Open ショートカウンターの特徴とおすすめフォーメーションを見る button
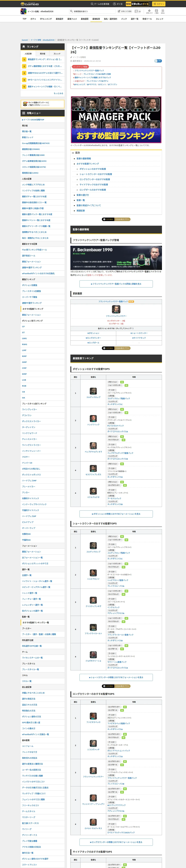This screenshot has height=868, width=186. point(116,677)
